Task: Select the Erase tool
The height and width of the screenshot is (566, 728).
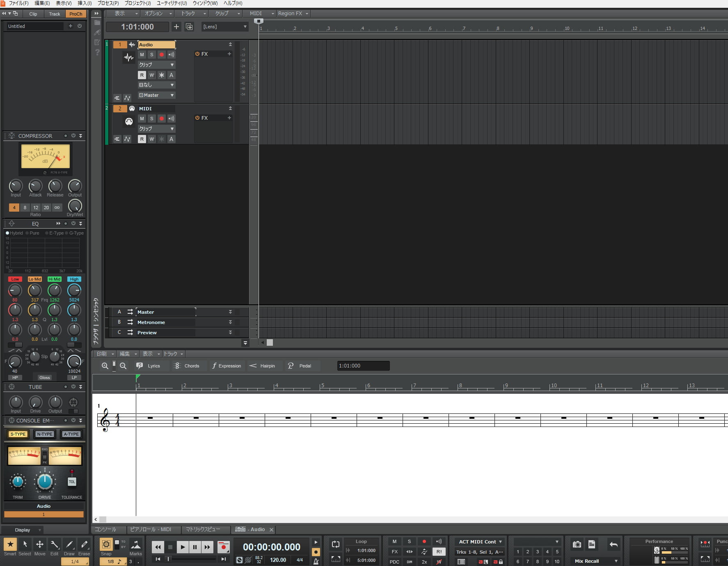Action: coord(84,544)
